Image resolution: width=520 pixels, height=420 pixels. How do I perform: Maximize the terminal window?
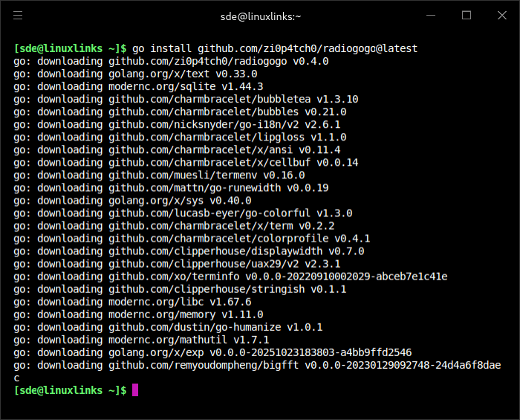(467, 15)
